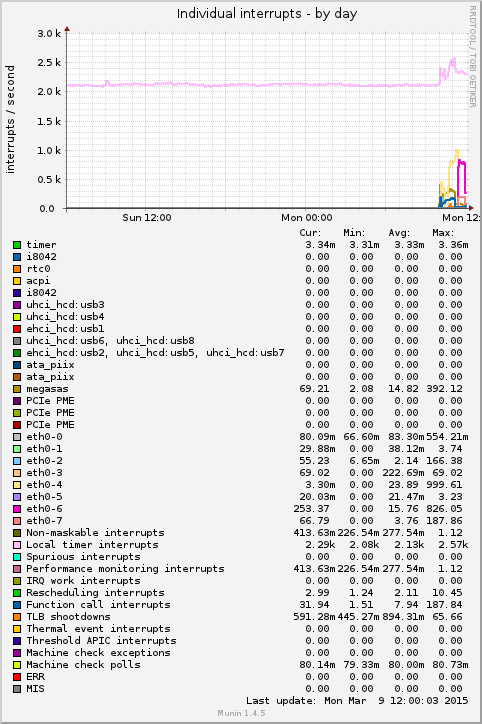
Task: Click the light blue eth0-2 swatch
Action: pyautogui.click(x=17, y=461)
